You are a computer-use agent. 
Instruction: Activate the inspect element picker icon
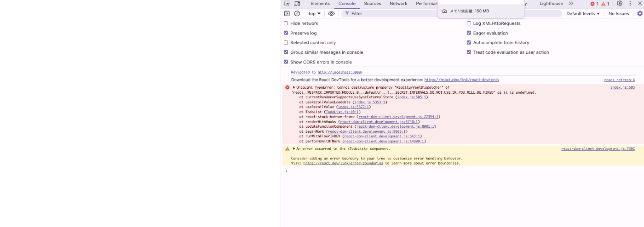(287, 4)
